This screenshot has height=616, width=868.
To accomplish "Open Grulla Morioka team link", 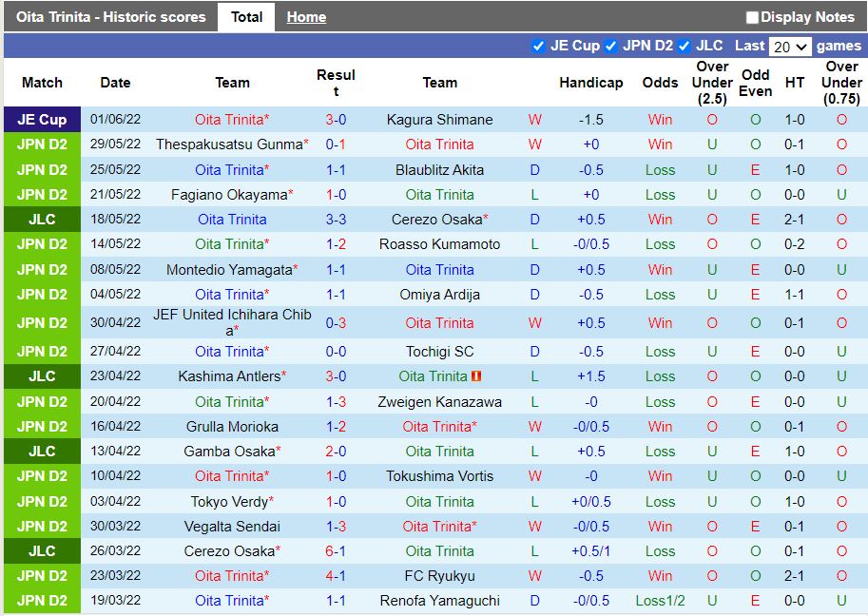I will click(x=232, y=427).
